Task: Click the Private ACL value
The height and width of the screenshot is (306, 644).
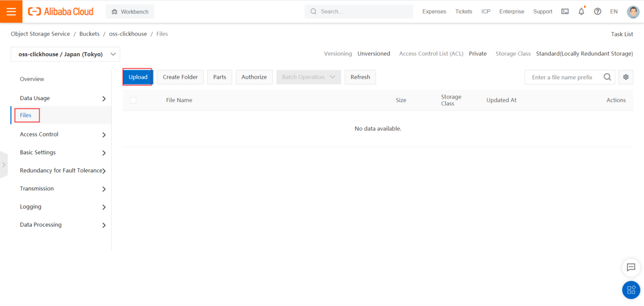Action: (x=478, y=54)
